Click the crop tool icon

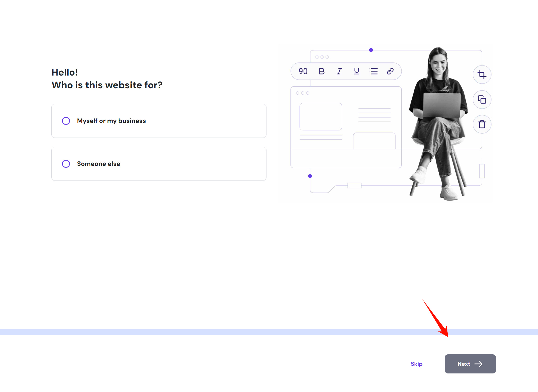482,74
